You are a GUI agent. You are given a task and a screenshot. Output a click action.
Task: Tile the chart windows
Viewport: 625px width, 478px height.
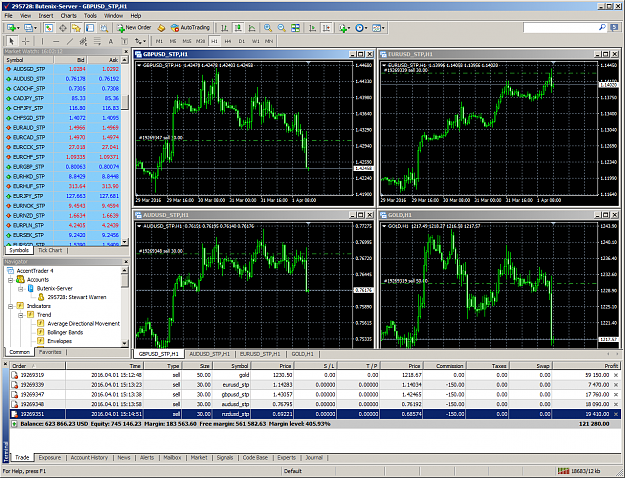pyautogui.click(x=295, y=28)
